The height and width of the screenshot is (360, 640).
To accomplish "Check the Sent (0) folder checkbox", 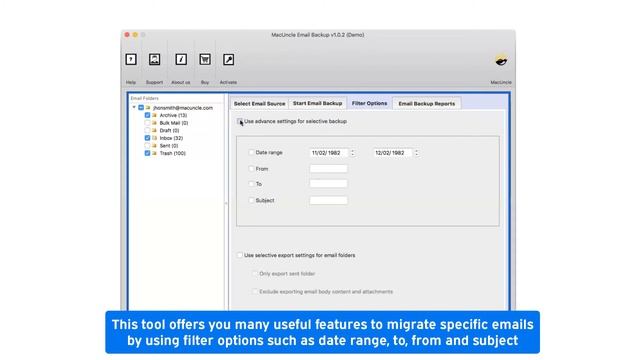I will 147,146.
